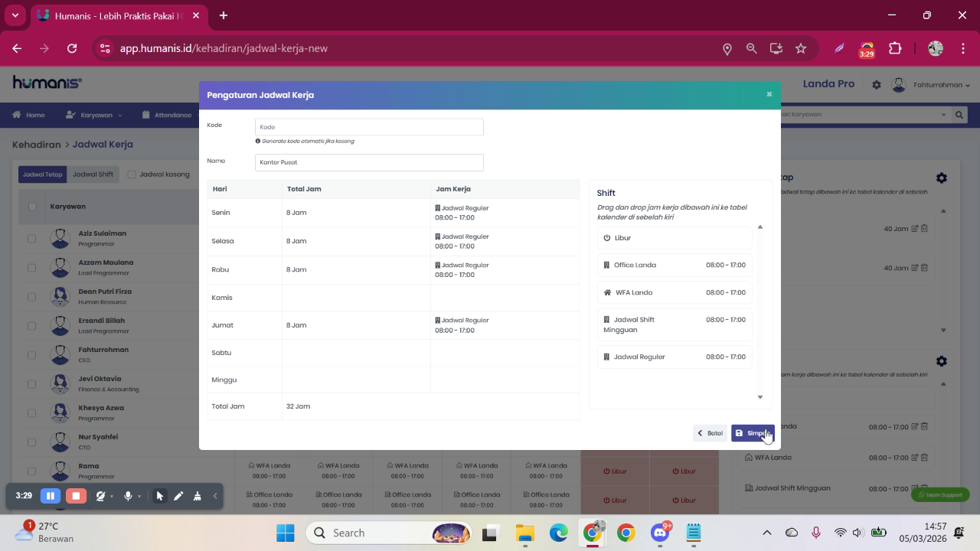Click the install app icon in address bar

pos(776,48)
